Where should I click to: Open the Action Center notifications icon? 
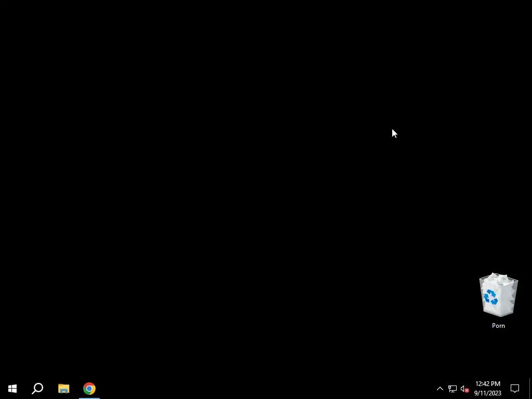[x=515, y=389]
